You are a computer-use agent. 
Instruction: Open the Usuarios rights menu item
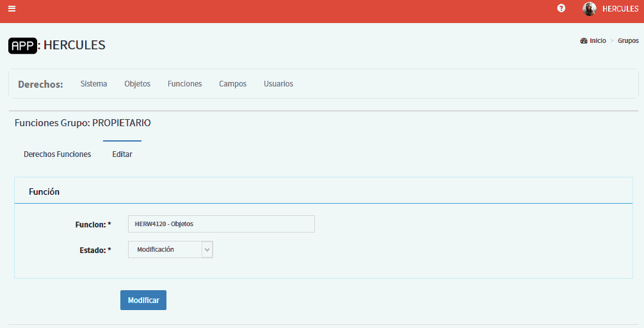[278, 84]
